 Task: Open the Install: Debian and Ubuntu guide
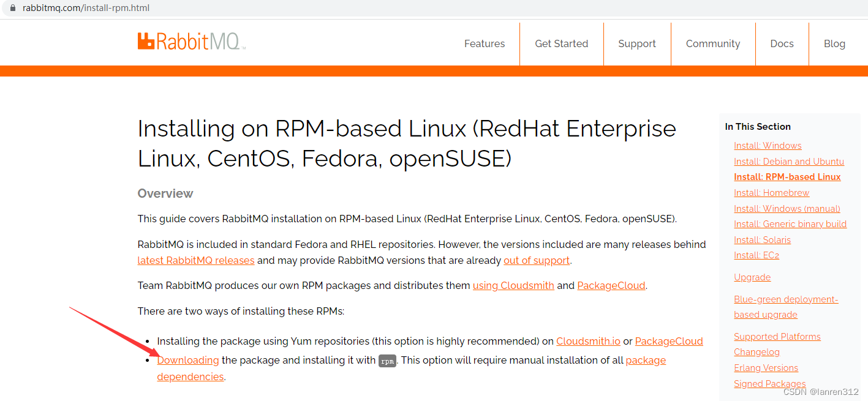(x=789, y=161)
